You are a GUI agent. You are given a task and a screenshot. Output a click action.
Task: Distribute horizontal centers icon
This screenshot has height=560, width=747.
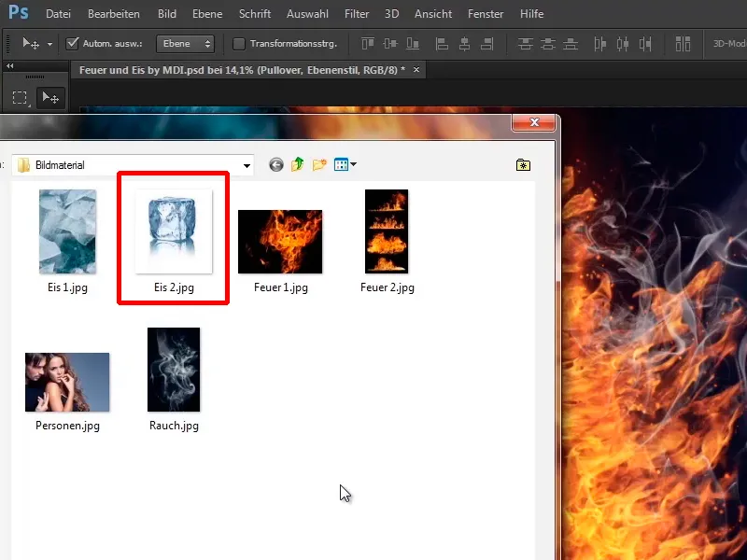point(622,44)
